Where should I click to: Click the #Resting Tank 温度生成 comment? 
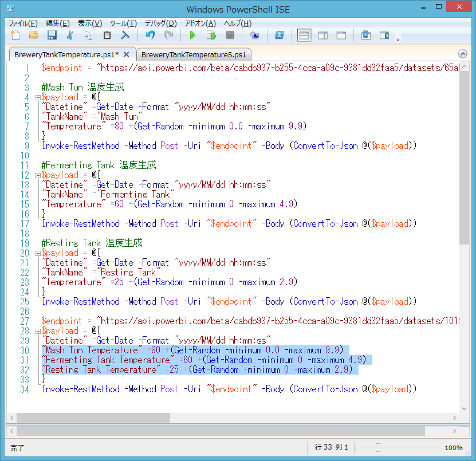click(x=92, y=243)
